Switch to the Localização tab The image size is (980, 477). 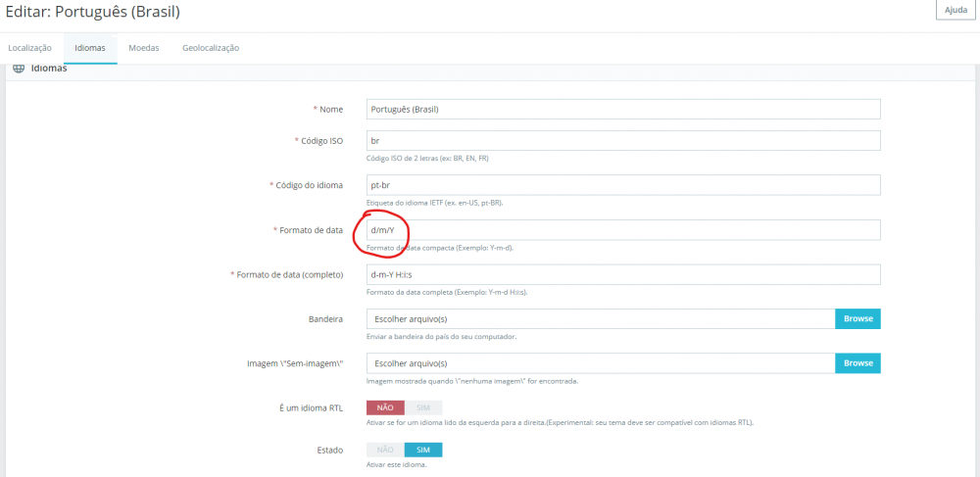30,48
